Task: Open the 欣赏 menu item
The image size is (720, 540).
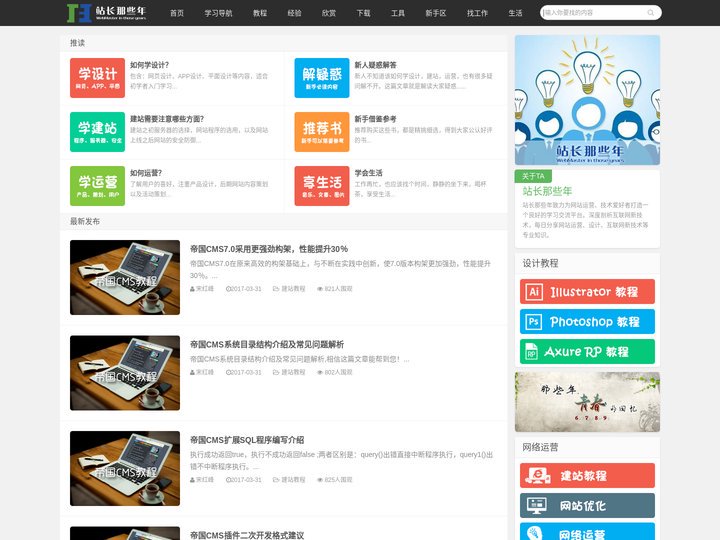Action: [329, 13]
